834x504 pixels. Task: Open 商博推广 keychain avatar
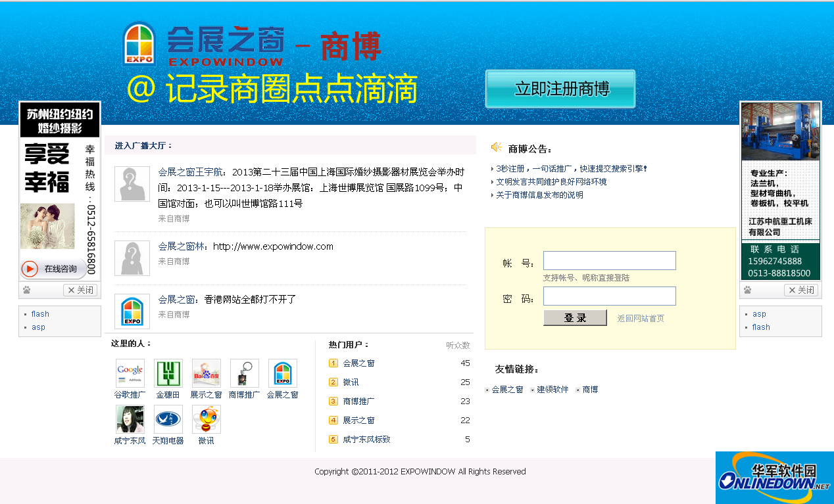click(x=245, y=373)
